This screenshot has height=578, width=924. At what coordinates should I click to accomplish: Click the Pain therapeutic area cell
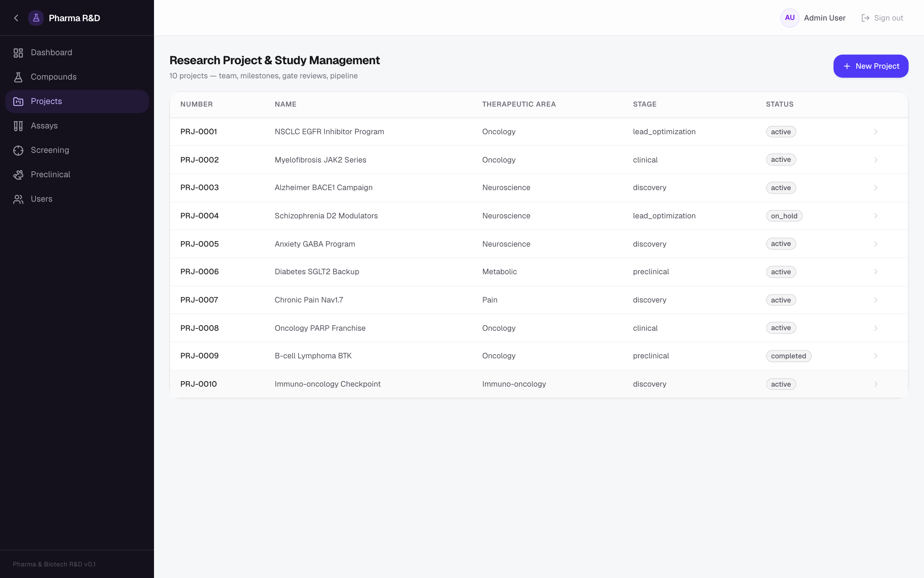coord(490,300)
